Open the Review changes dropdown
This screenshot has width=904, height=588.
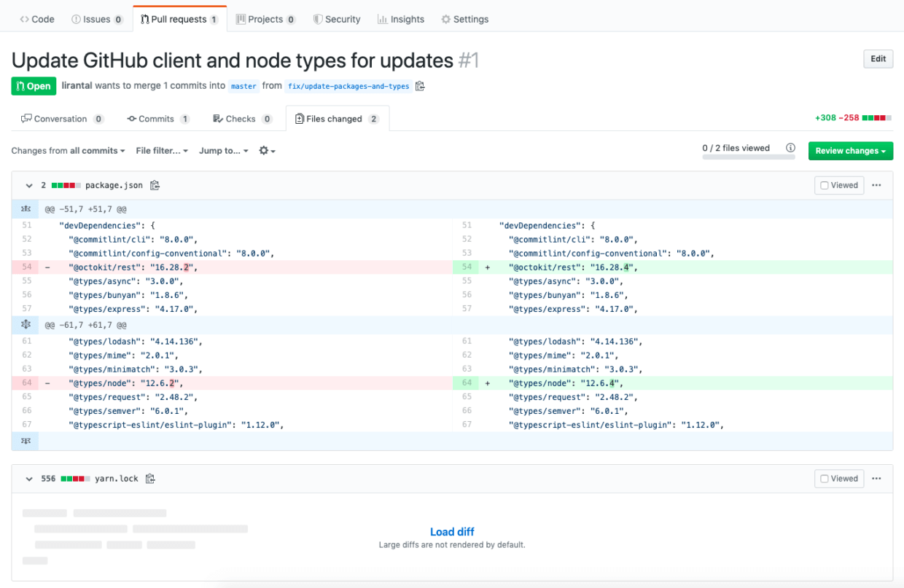tap(851, 151)
